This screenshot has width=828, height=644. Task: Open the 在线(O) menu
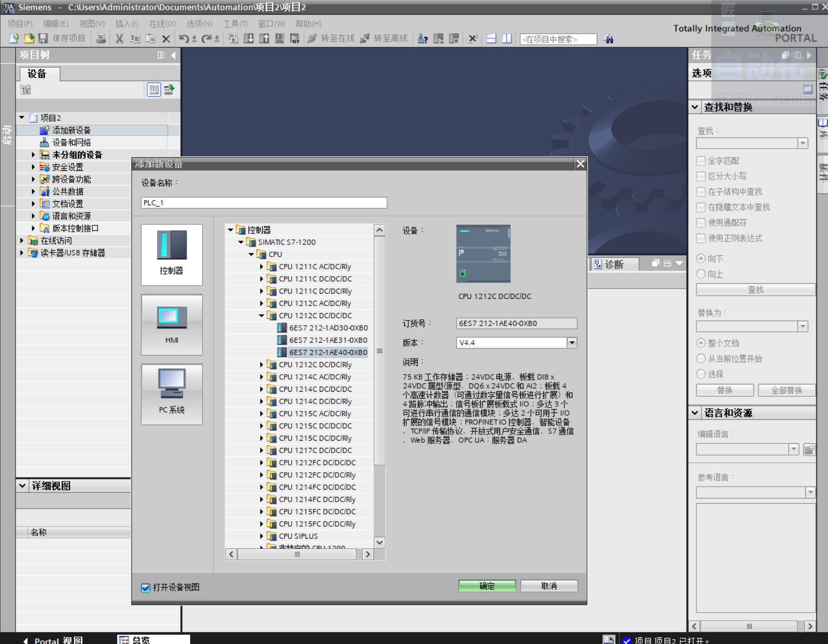163,24
